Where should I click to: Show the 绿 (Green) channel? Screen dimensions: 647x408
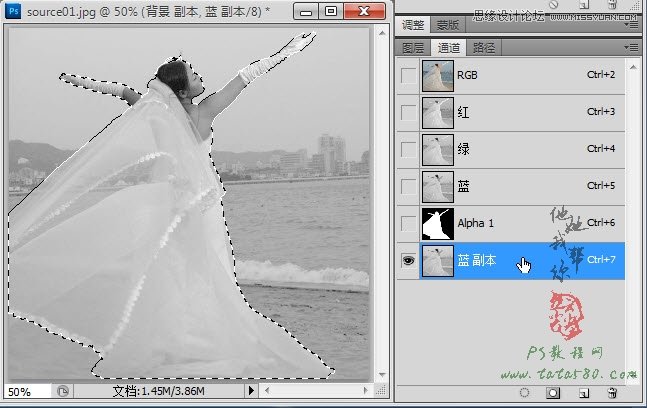coord(409,150)
